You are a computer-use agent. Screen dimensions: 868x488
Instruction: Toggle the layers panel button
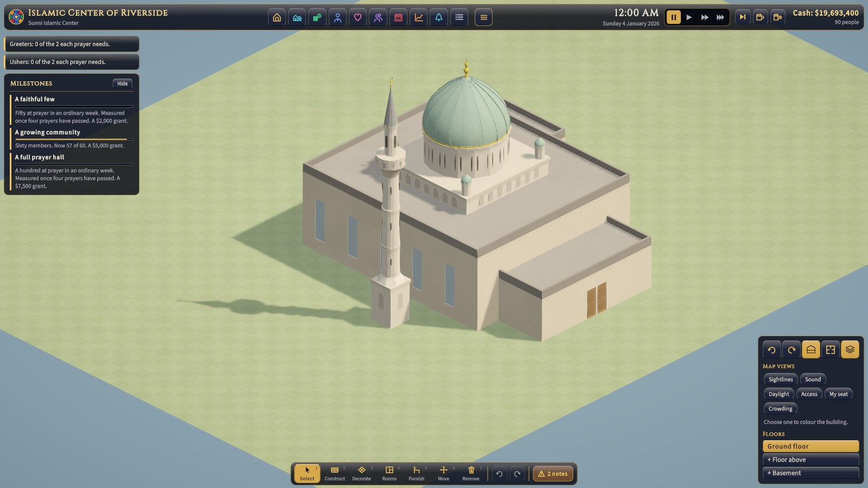(x=850, y=350)
